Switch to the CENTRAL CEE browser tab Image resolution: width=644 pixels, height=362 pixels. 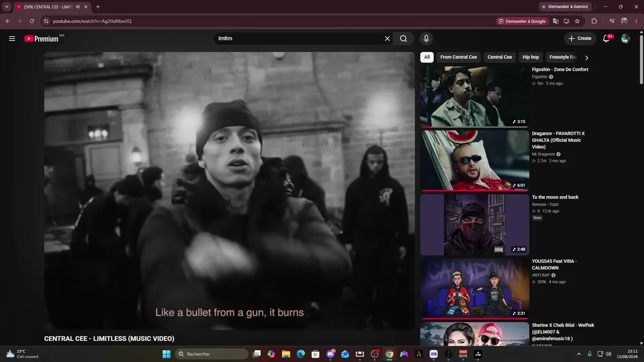pyautogui.click(x=48, y=7)
